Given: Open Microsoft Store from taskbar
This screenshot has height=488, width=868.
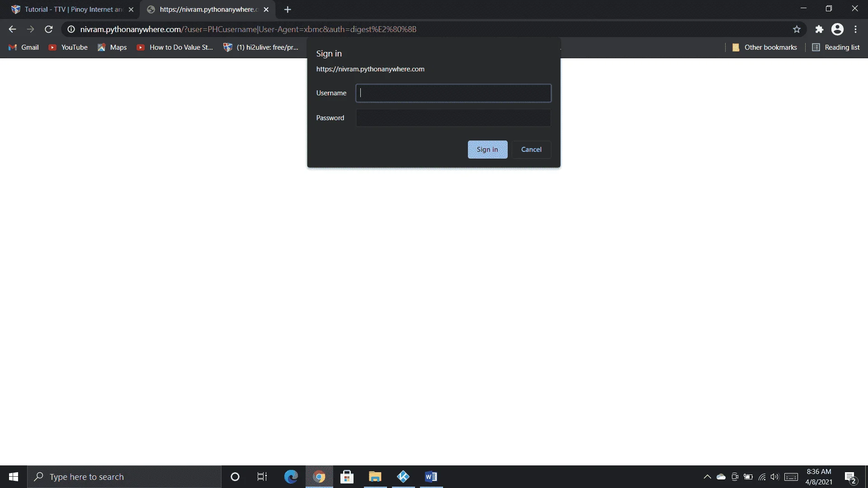Looking at the screenshot, I should [x=347, y=477].
